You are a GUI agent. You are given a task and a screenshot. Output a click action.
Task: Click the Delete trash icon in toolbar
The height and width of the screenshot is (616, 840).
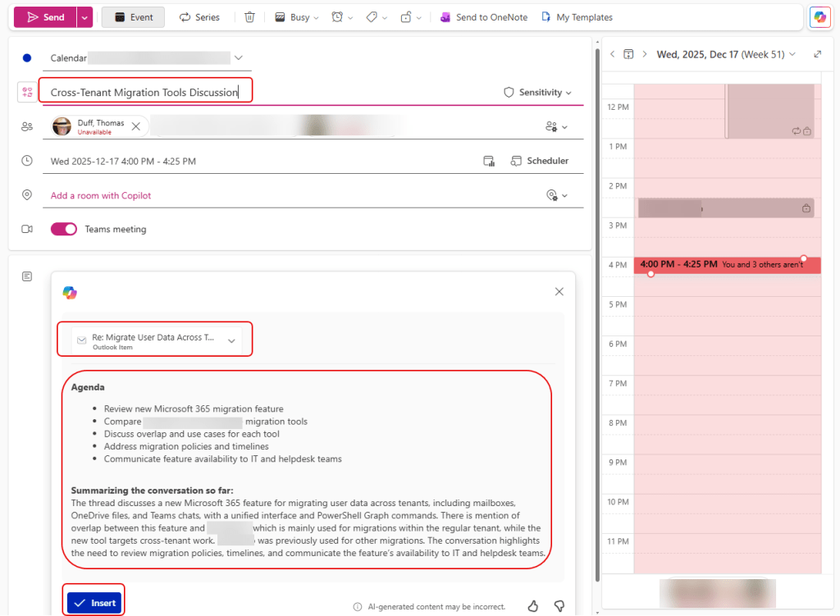coord(249,17)
